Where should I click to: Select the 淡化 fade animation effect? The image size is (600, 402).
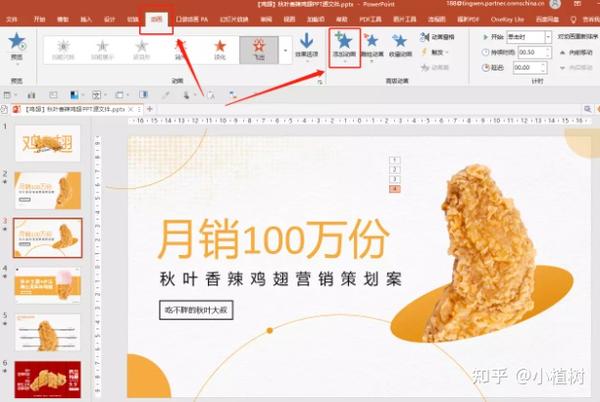pos(220,50)
